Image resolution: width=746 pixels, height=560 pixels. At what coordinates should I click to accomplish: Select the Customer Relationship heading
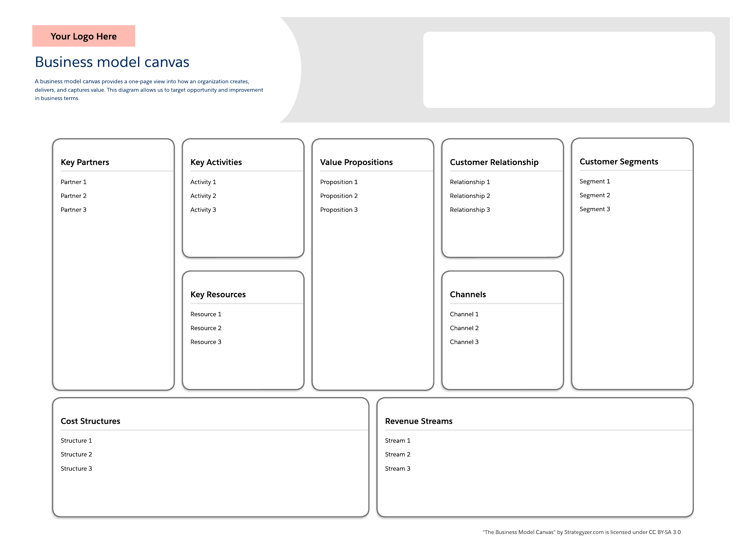point(494,162)
